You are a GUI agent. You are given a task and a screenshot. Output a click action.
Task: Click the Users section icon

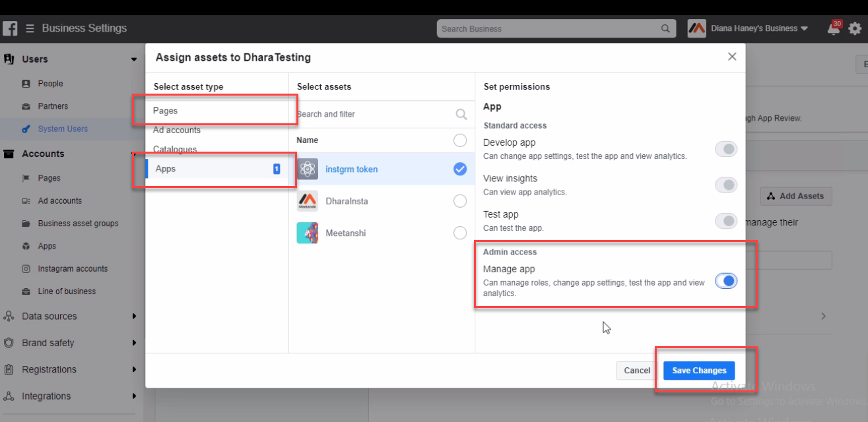pyautogui.click(x=9, y=59)
